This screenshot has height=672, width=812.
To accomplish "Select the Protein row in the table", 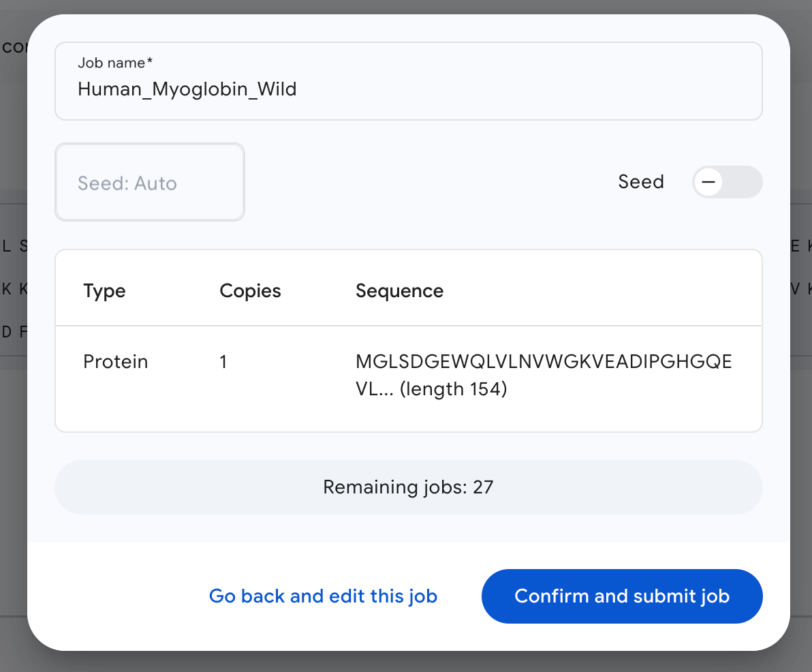I will [x=409, y=375].
